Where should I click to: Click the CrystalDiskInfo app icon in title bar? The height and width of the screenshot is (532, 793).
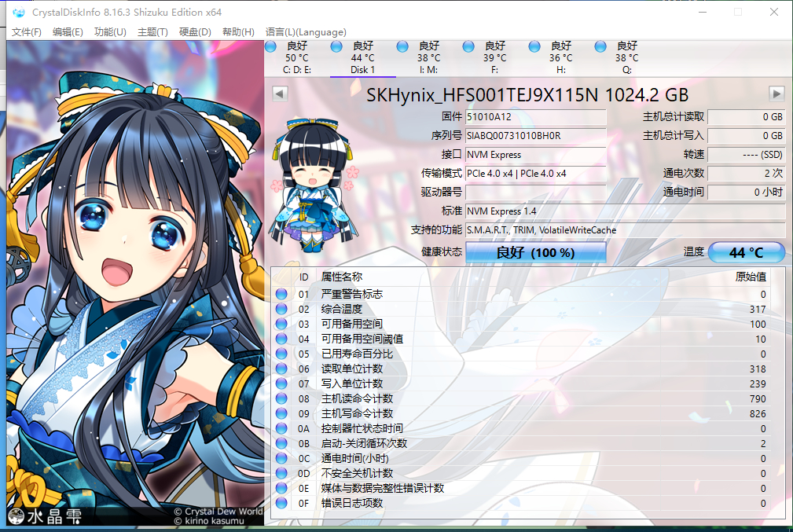click(x=19, y=12)
